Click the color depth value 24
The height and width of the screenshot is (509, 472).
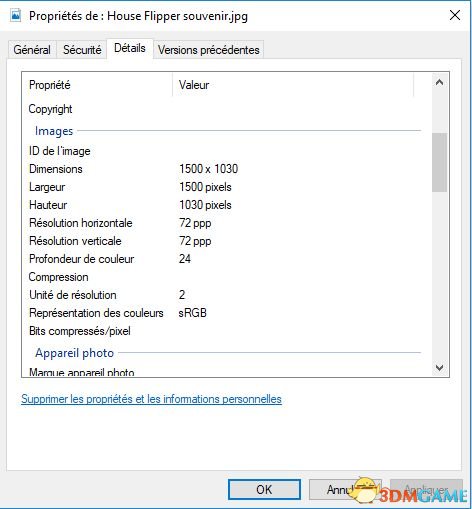click(185, 259)
